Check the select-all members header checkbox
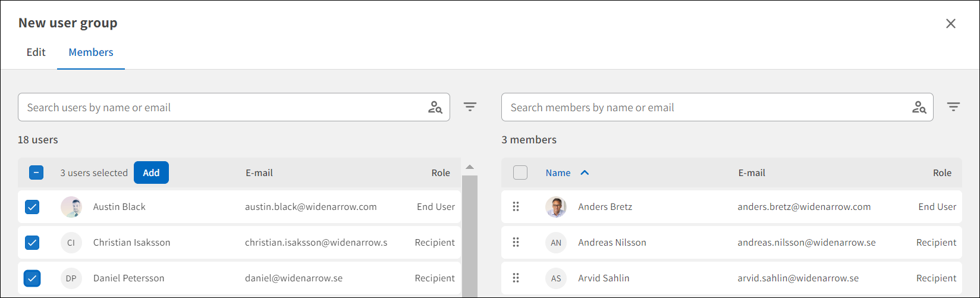Screen dimensions: 980x298 [x=520, y=173]
